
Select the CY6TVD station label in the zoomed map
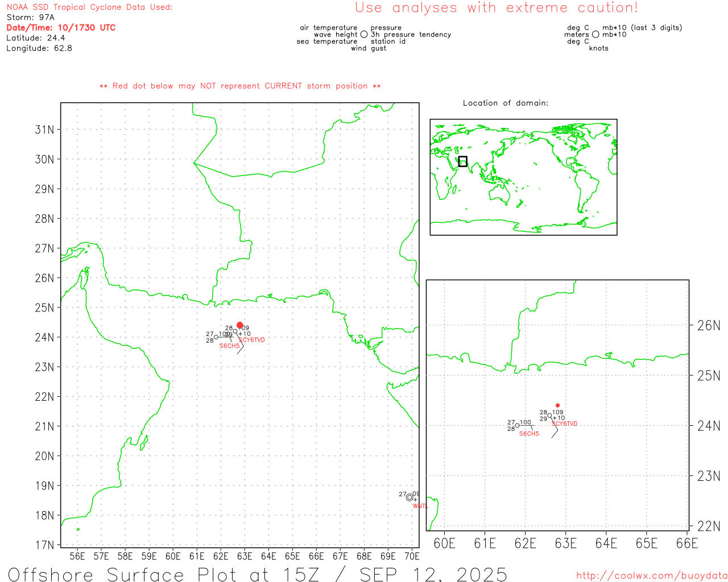565,423
